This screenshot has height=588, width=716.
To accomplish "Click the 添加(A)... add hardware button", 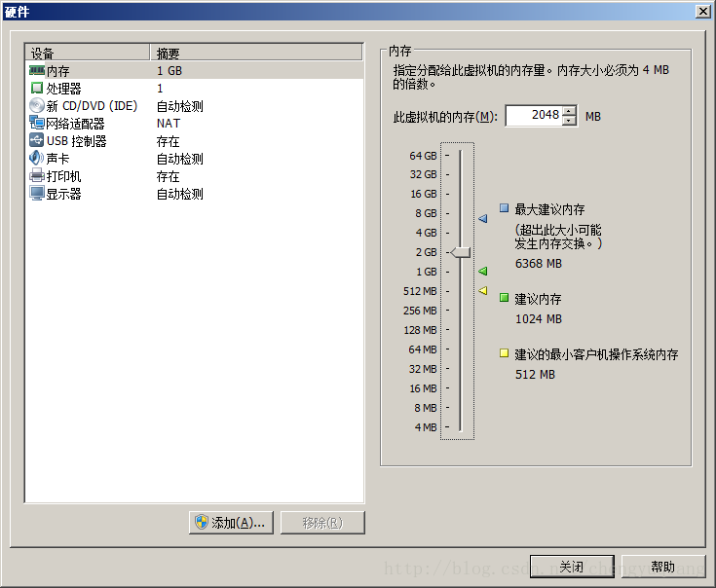I will coord(231,523).
